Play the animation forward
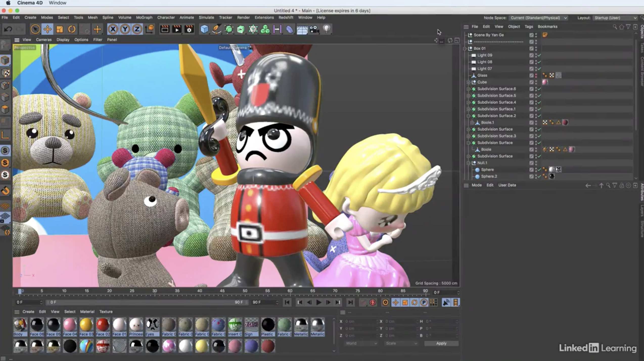The image size is (644, 361). [318, 302]
